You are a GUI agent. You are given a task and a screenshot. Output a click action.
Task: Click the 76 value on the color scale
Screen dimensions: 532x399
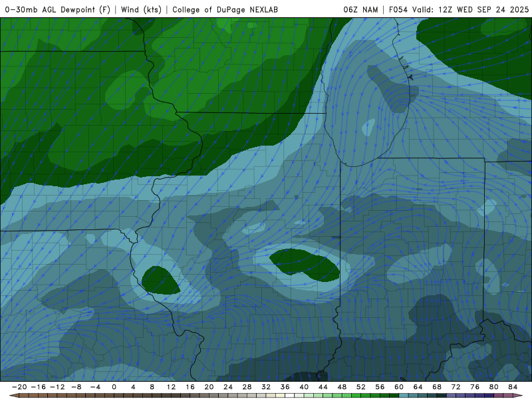(475, 387)
